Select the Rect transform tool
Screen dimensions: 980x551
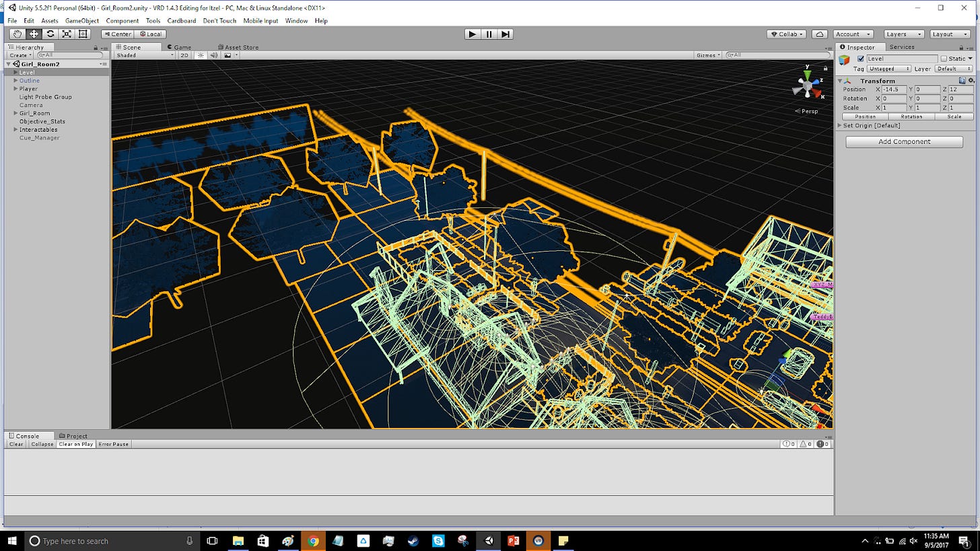(83, 34)
